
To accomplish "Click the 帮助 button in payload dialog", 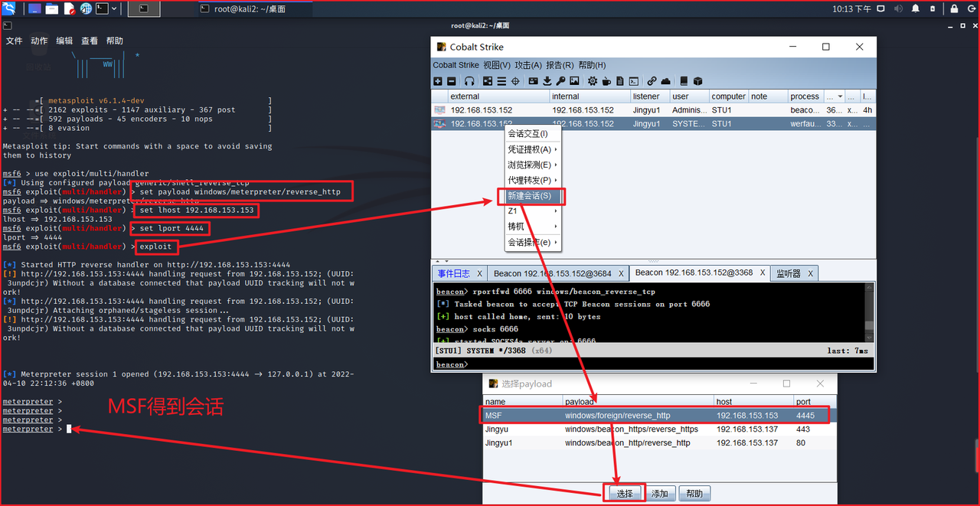I will click(x=694, y=494).
